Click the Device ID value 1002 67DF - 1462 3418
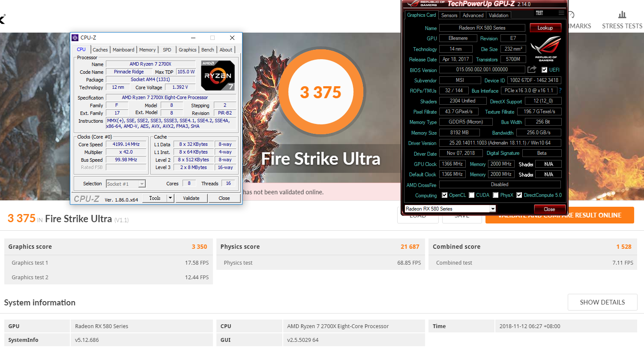Viewport: 644px width, 347px height. [x=534, y=80]
